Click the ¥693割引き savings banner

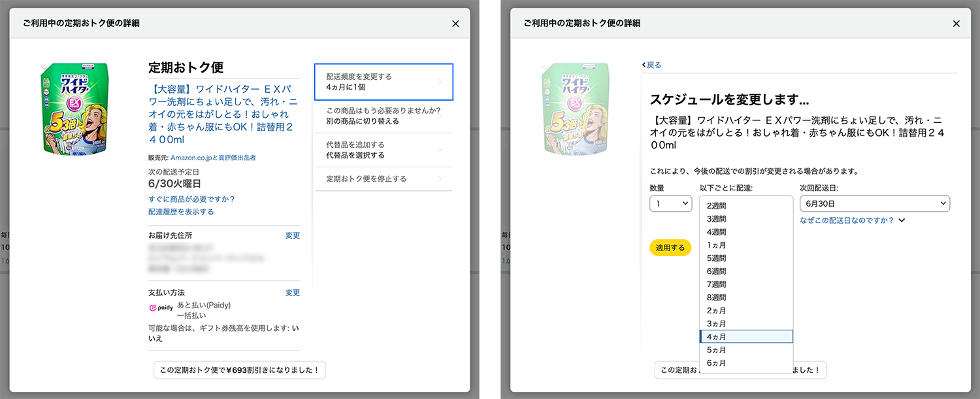tap(240, 370)
